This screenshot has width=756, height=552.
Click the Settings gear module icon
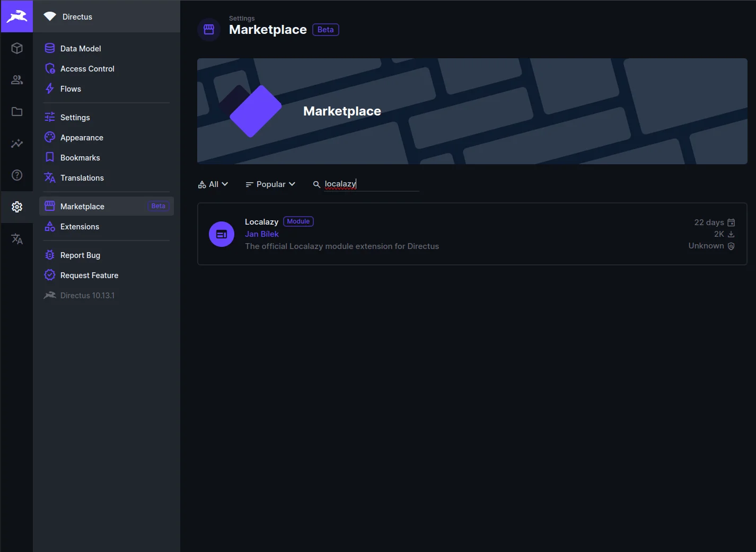[x=17, y=207]
